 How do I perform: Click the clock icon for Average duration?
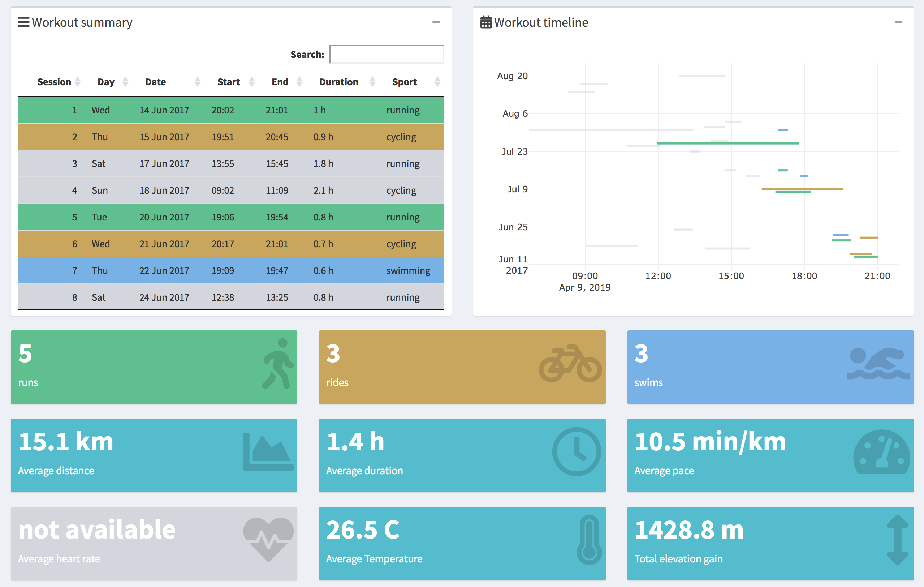coord(577,451)
